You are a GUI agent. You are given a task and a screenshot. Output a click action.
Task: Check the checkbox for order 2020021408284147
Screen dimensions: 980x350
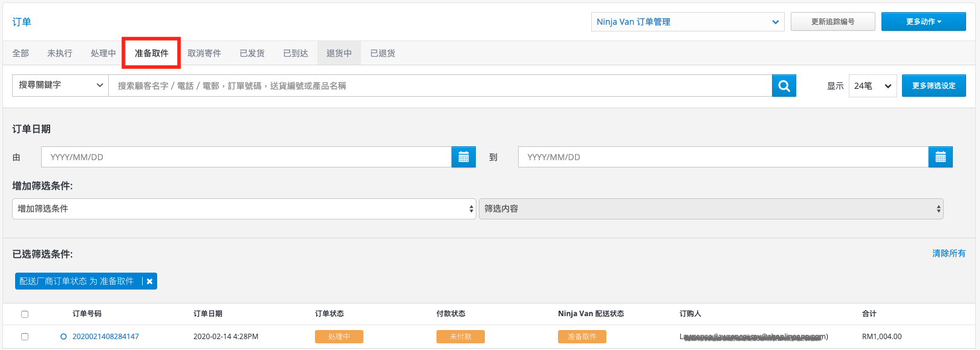[x=25, y=337]
